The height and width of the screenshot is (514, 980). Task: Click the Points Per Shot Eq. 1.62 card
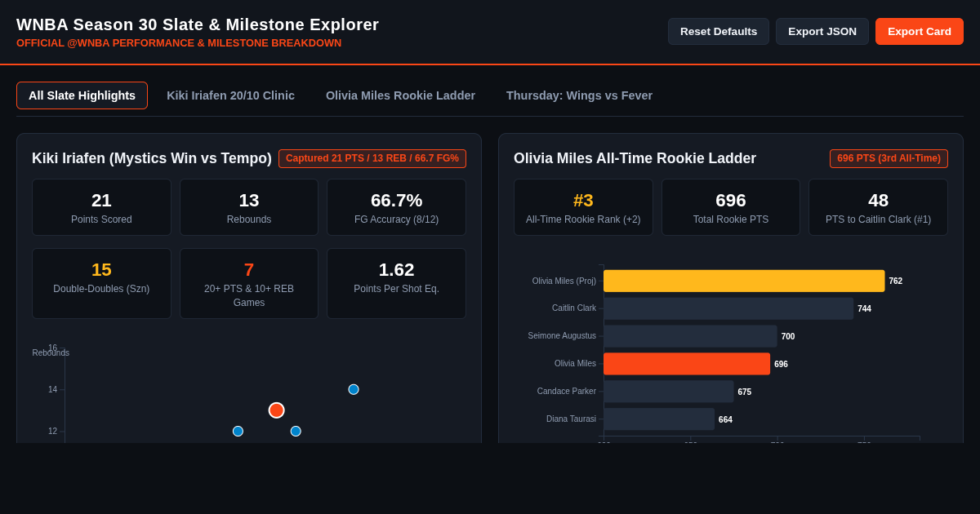396,283
